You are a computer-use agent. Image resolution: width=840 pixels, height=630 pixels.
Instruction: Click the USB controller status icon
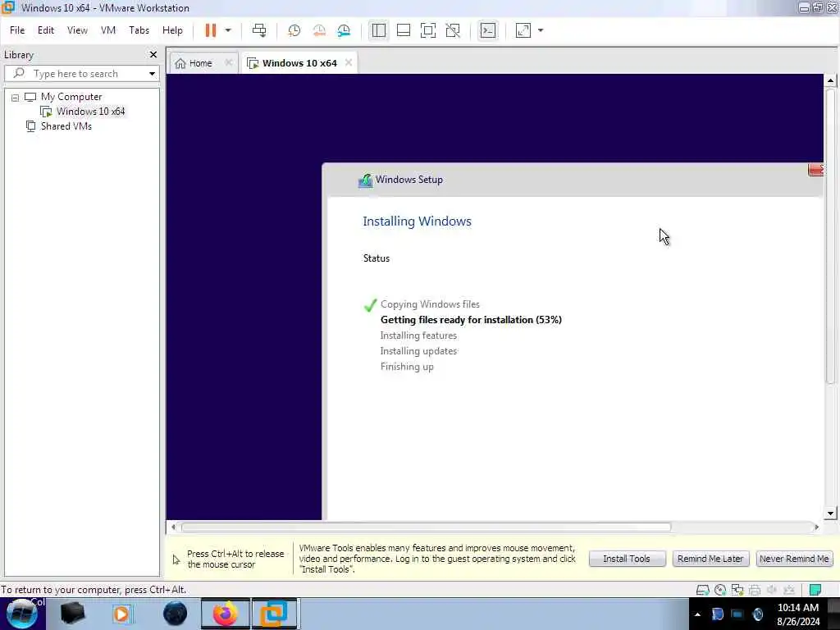(789, 590)
